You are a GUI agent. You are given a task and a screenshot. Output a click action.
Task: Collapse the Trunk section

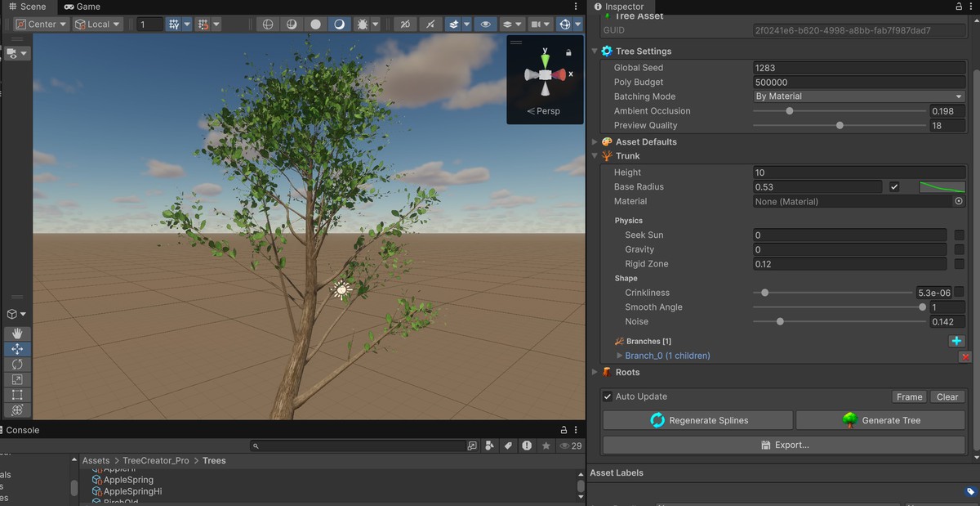tap(595, 156)
